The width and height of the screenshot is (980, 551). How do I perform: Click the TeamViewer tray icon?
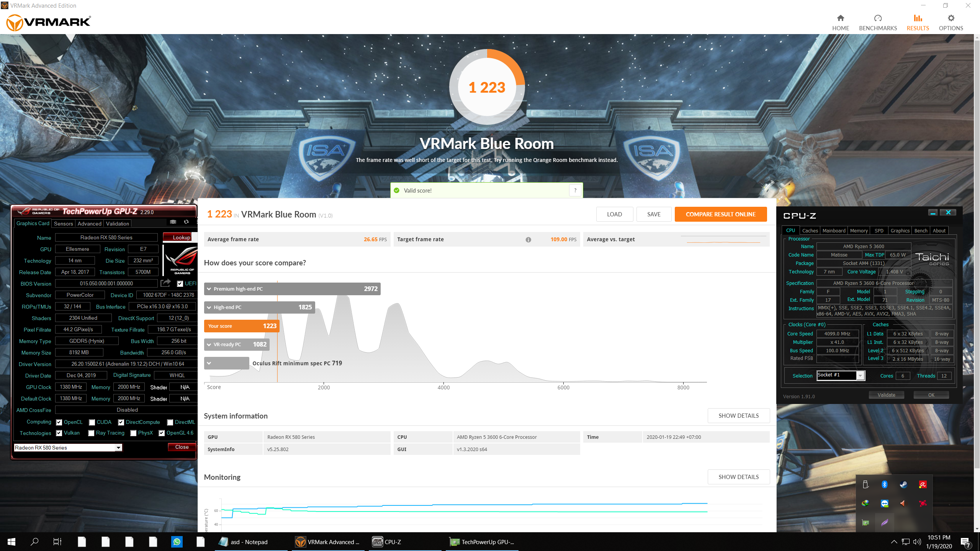885,504
